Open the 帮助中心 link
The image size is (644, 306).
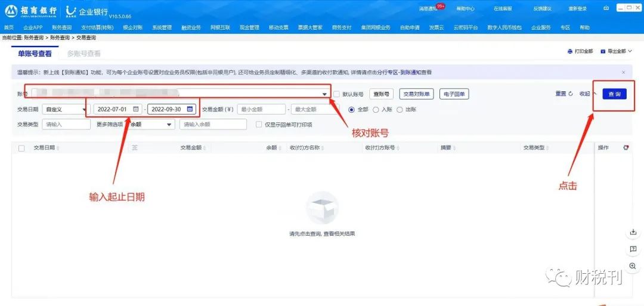click(x=465, y=8)
